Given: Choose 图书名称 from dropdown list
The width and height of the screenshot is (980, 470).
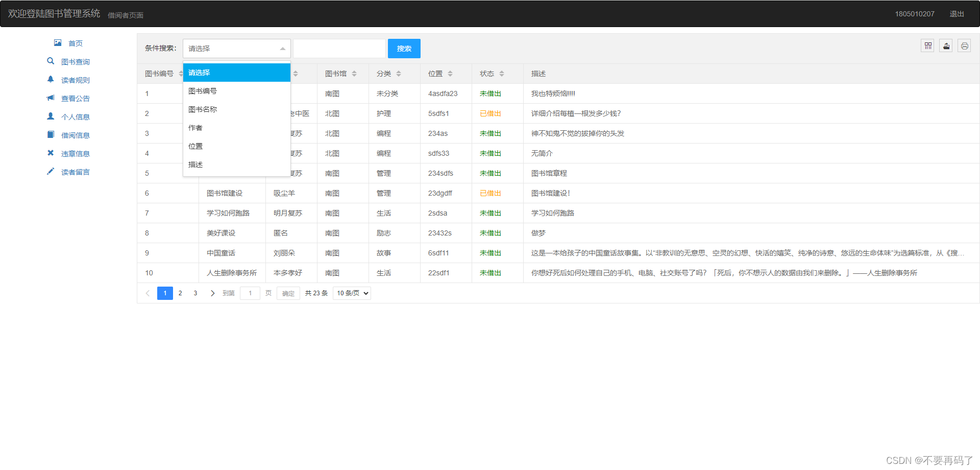Looking at the screenshot, I should coord(237,109).
